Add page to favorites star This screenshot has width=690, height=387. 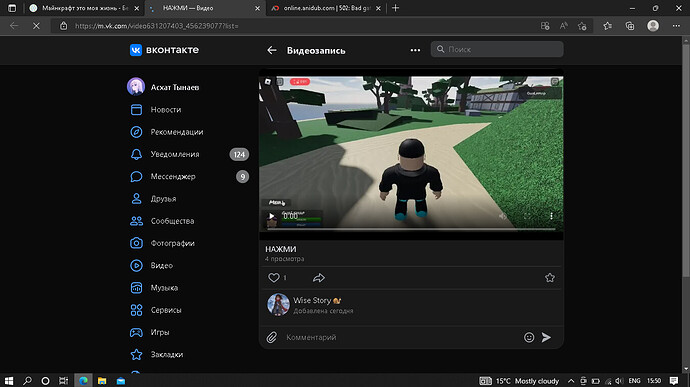pyautogui.click(x=582, y=26)
